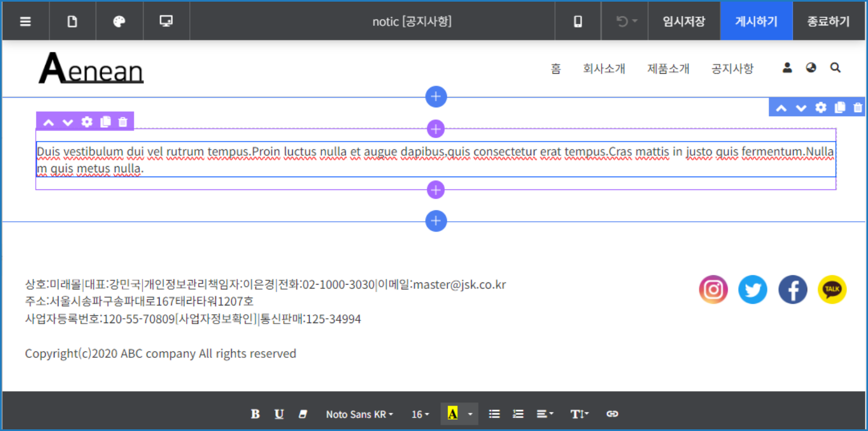The image size is (868, 431).
Task: Open the font size 16 dropdown
Action: pos(420,414)
